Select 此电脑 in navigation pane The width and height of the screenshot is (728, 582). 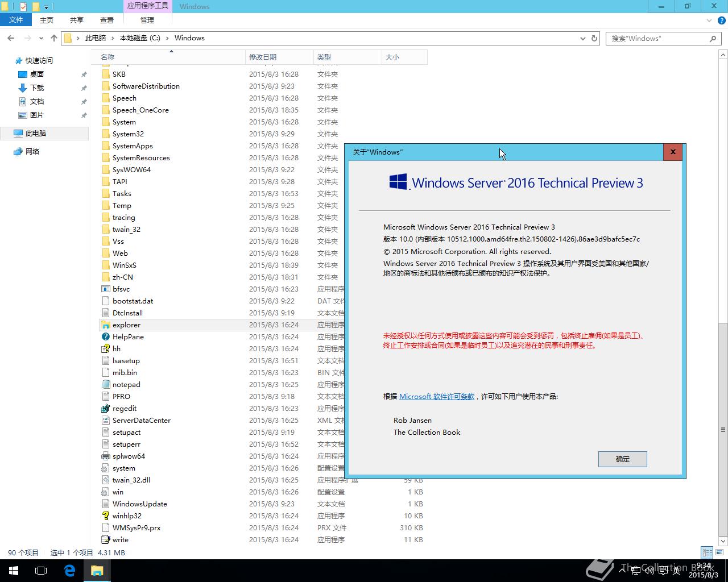[x=36, y=134]
